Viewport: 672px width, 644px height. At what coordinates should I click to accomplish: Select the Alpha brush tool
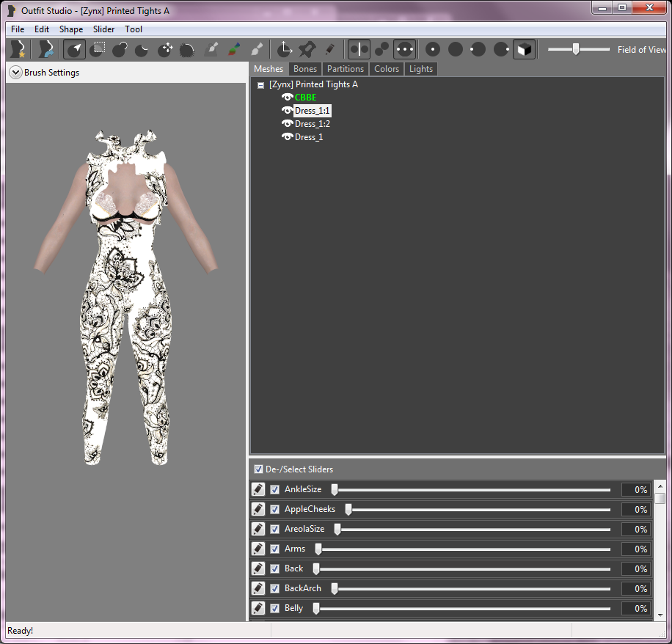[x=257, y=49]
